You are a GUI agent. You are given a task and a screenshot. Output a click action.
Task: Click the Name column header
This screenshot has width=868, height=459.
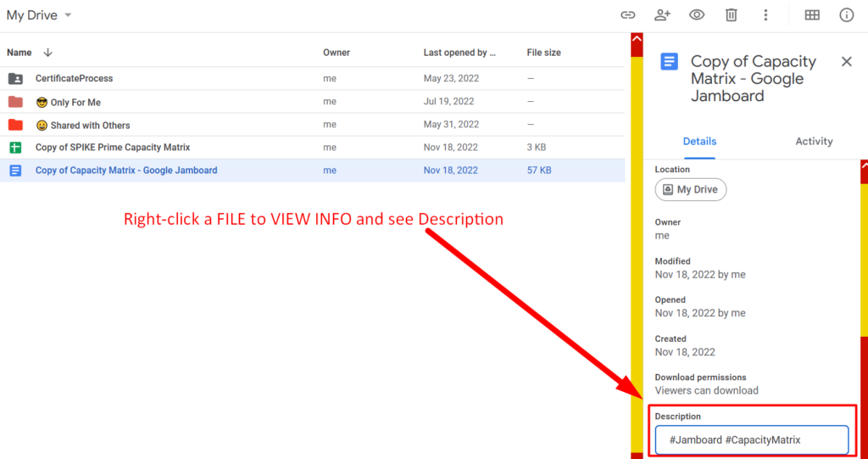pyautogui.click(x=19, y=53)
